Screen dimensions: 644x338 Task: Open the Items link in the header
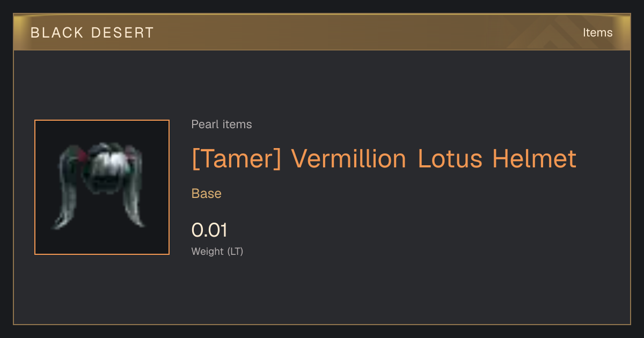pos(597,33)
